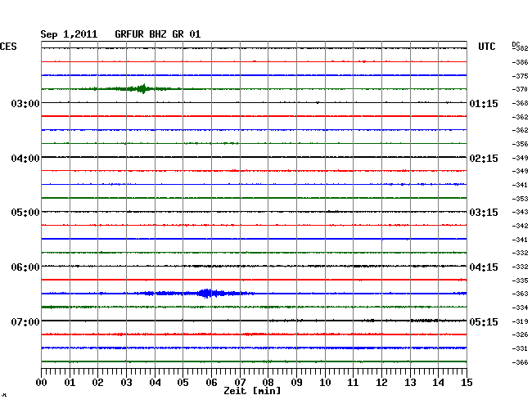This screenshot has height=404, width=532.
Task: Click the "03:00" local time label
Action: [25, 103]
